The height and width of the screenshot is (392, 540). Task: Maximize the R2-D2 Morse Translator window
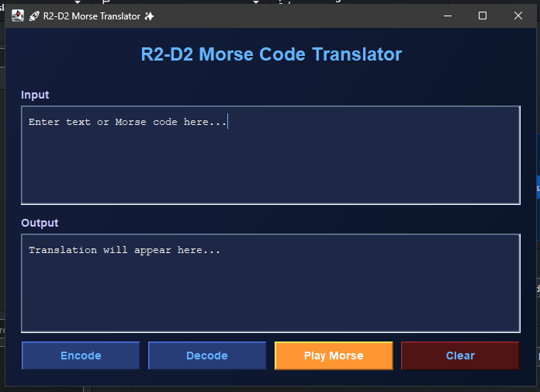483,16
